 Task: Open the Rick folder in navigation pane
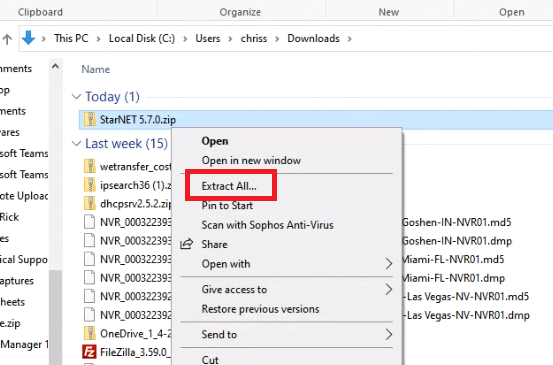pos(10,217)
